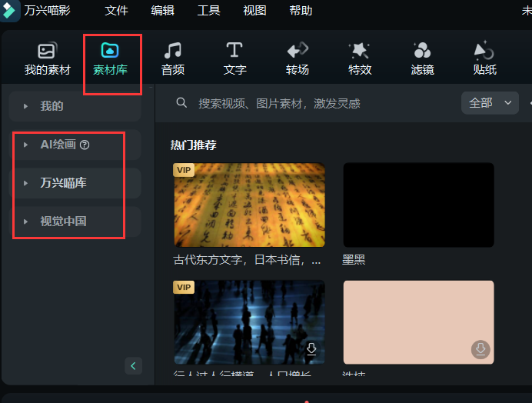The height and width of the screenshot is (403, 532).
Task: Download the pedestrians crowd video clip
Action: [x=311, y=349]
